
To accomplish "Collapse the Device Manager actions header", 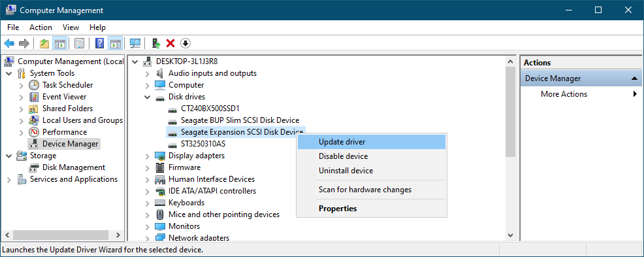I will [635, 78].
